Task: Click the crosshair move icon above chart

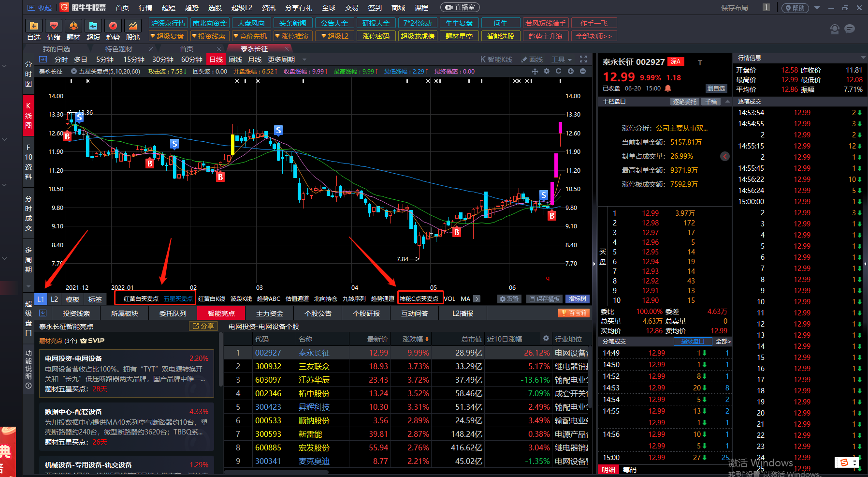Action: pos(535,71)
